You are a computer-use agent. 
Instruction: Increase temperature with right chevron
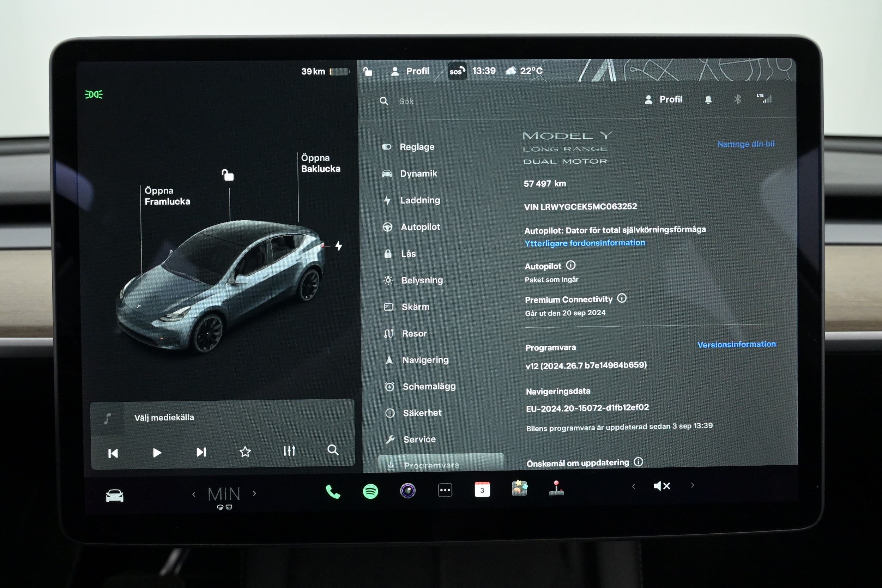click(x=255, y=493)
